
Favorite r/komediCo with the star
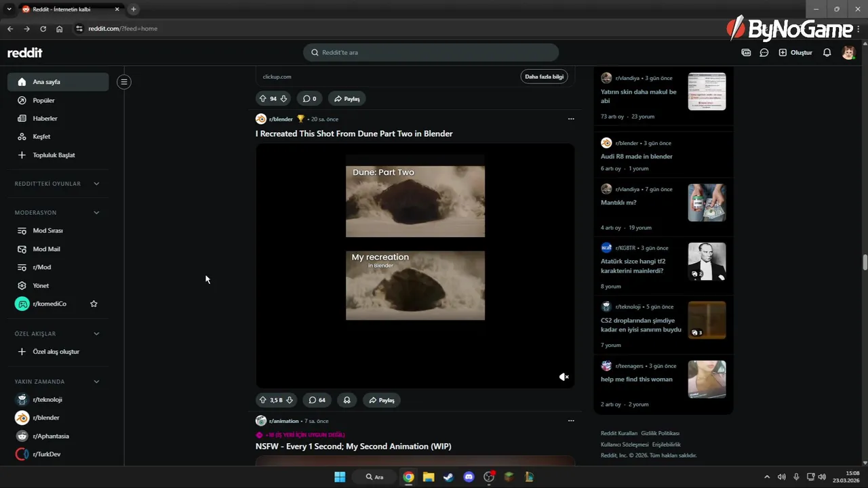[94, 304]
